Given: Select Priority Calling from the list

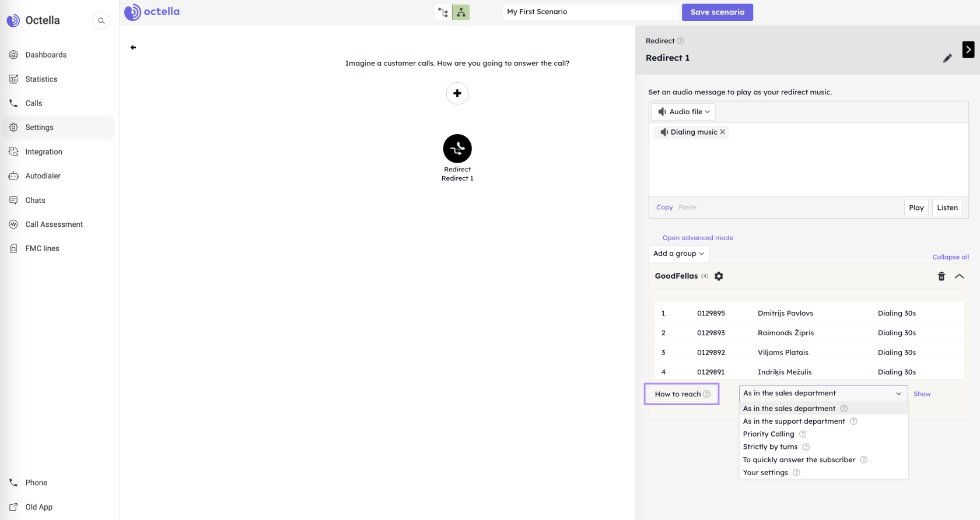Looking at the screenshot, I should click(x=768, y=434).
